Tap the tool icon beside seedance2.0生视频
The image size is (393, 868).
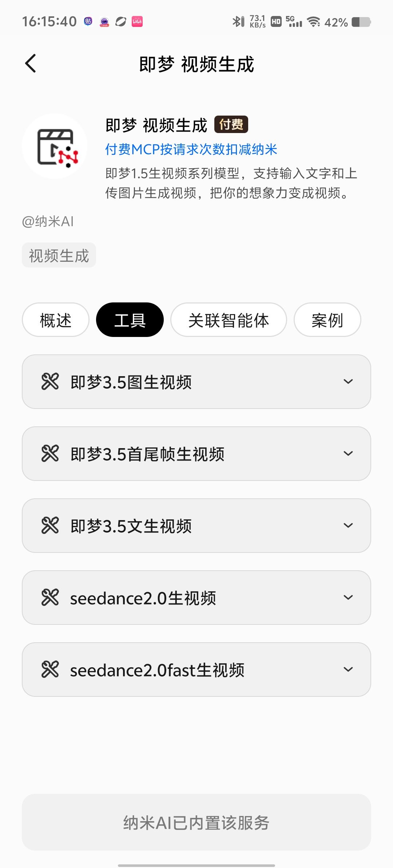pos(50,597)
